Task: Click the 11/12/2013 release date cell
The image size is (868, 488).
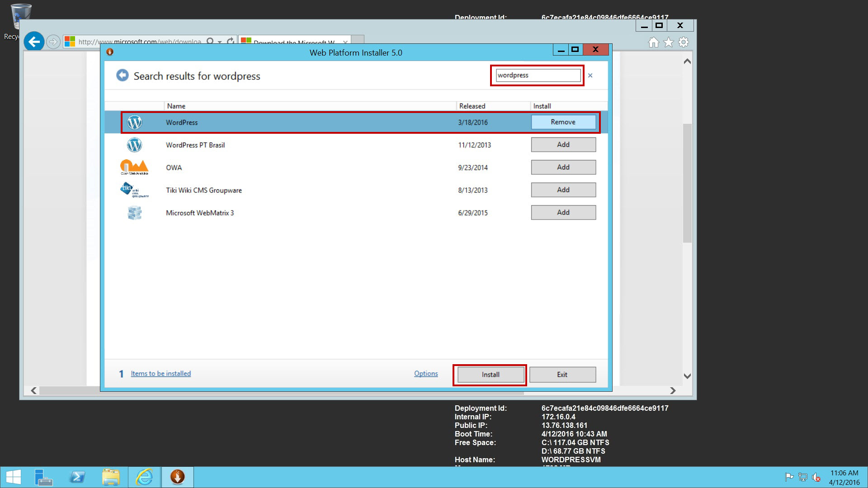Action: (x=474, y=145)
